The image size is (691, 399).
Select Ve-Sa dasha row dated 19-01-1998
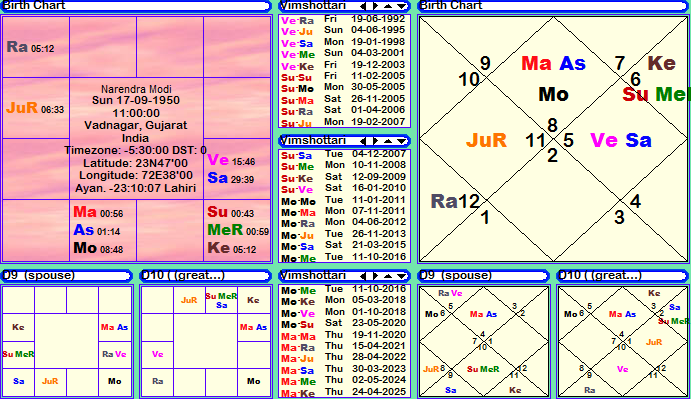coord(343,43)
